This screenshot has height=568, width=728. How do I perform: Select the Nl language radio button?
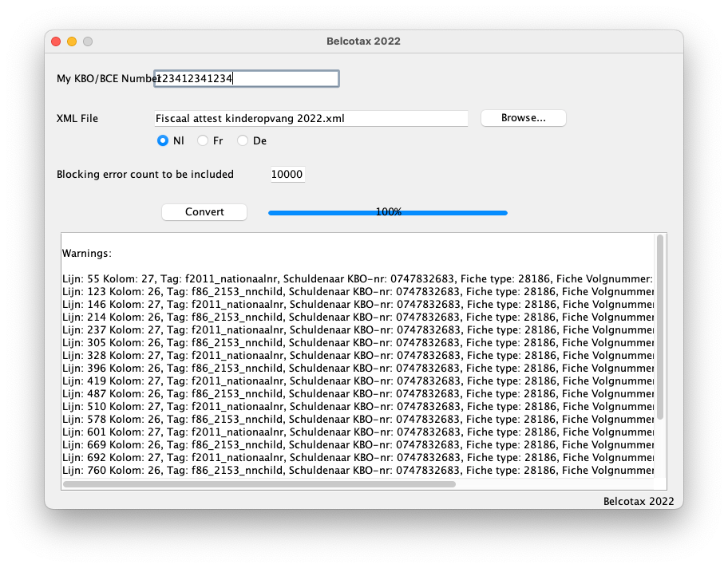pyautogui.click(x=163, y=140)
